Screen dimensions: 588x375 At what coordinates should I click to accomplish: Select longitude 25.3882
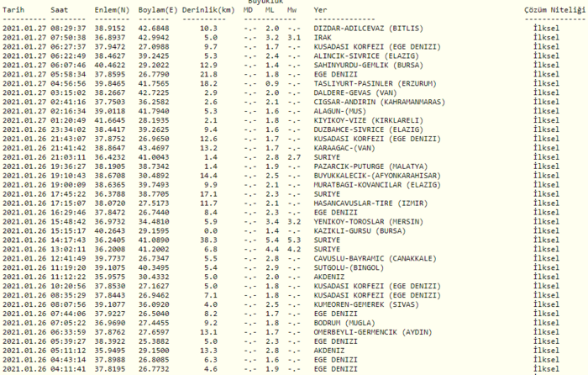point(154,341)
